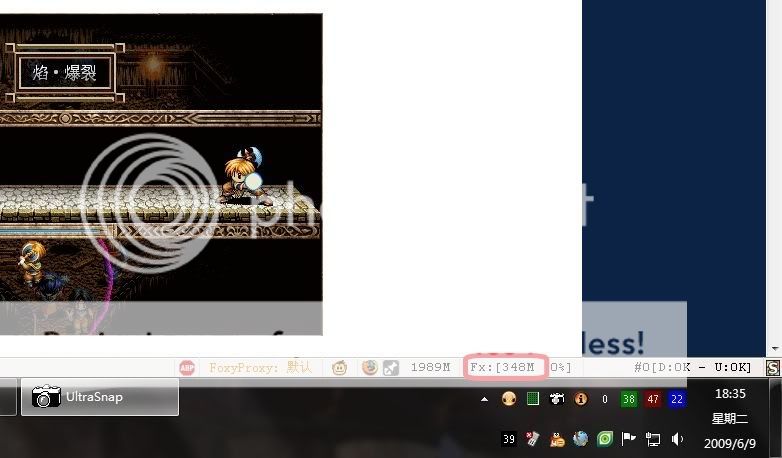Viewport: 782px width, 458px height.
Task: Click the date 2009/6/9 in tray
Action: [x=730, y=443]
